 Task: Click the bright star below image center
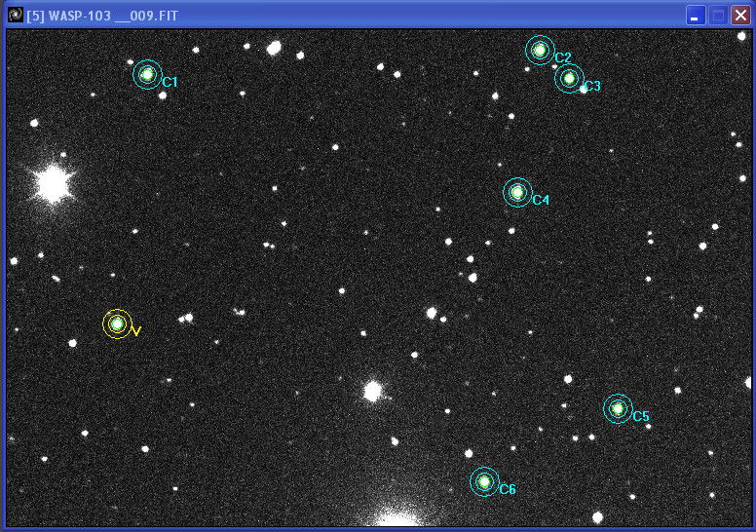pos(372,391)
